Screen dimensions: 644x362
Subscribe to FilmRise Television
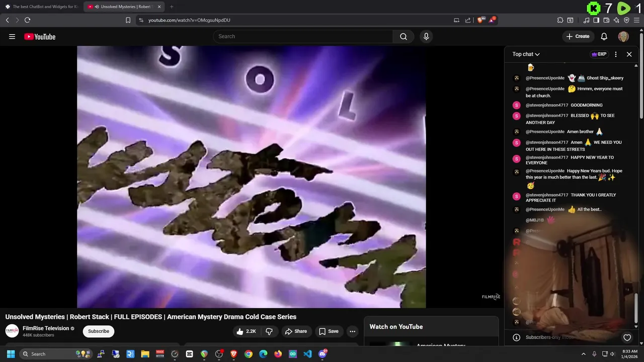99,331
